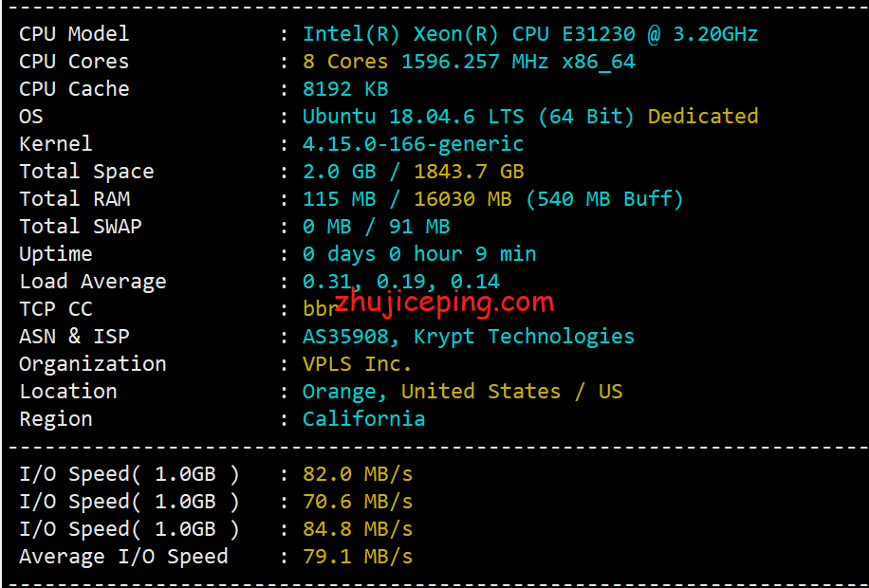
Task: Select the 79.1 MB/s average value
Action: (358, 557)
